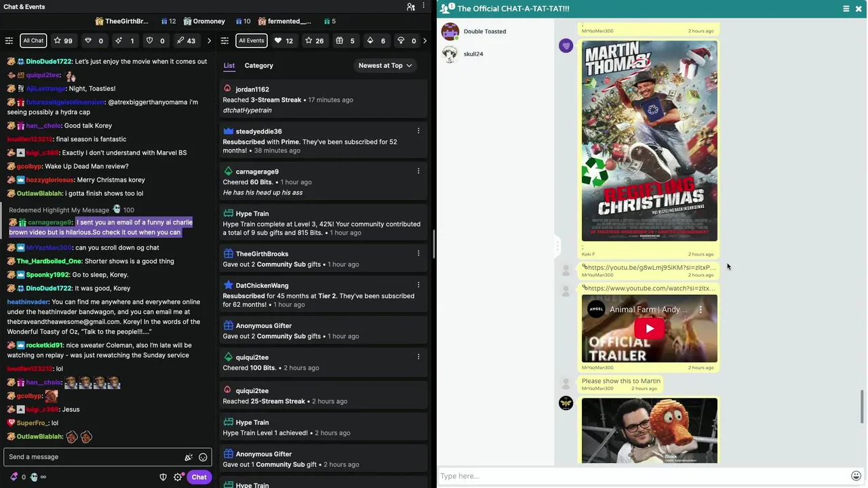Select the All Events filter
868x488 pixels.
251,41
